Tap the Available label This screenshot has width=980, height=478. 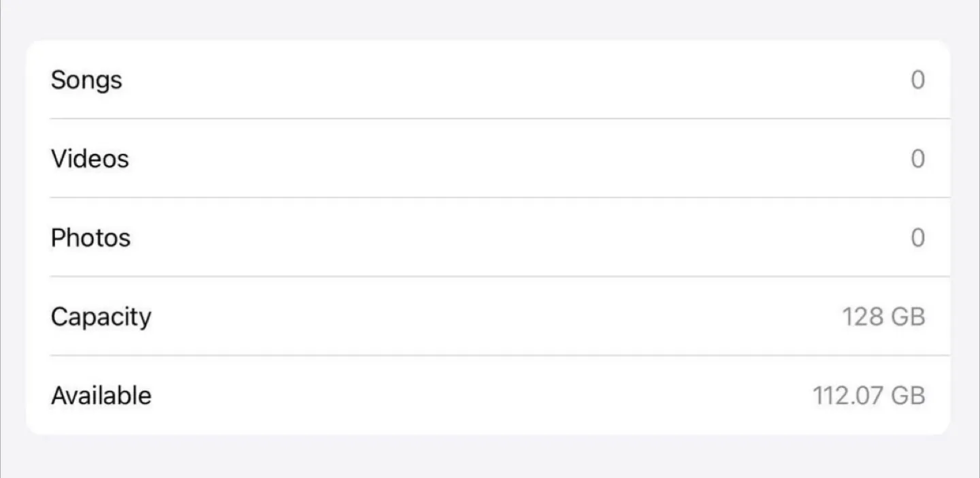(x=101, y=396)
